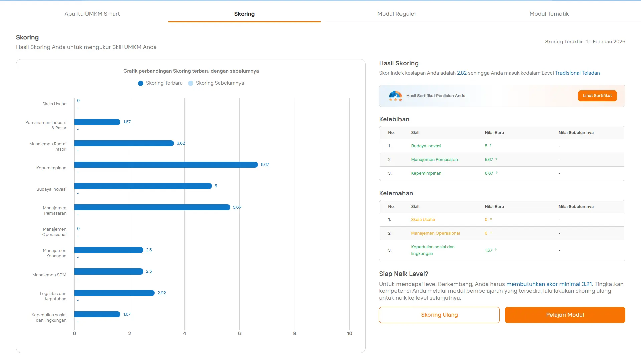Click the Manajemen Pemasaran skill in Kelebihan table
This screenshot has height=364, width=641.
434,160
